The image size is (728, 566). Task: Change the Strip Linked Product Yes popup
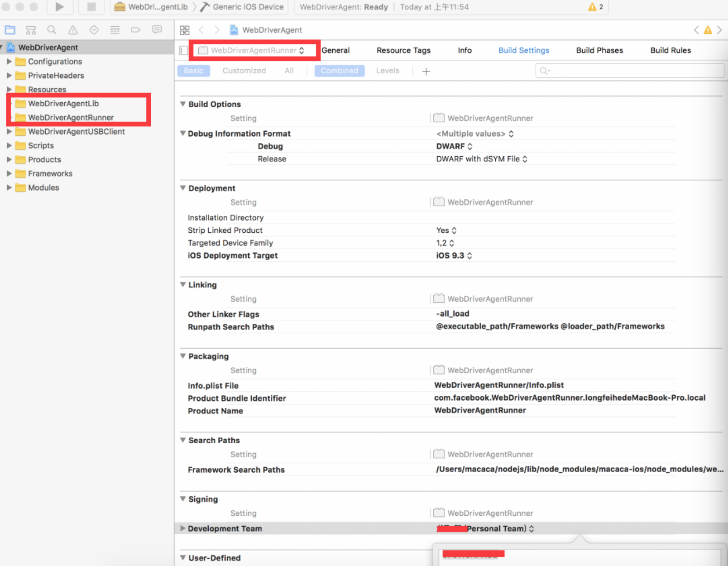tap(446, 230)
